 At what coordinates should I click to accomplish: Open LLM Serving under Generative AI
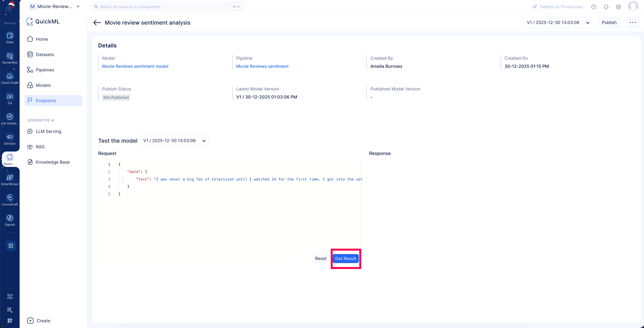(53, 131)
